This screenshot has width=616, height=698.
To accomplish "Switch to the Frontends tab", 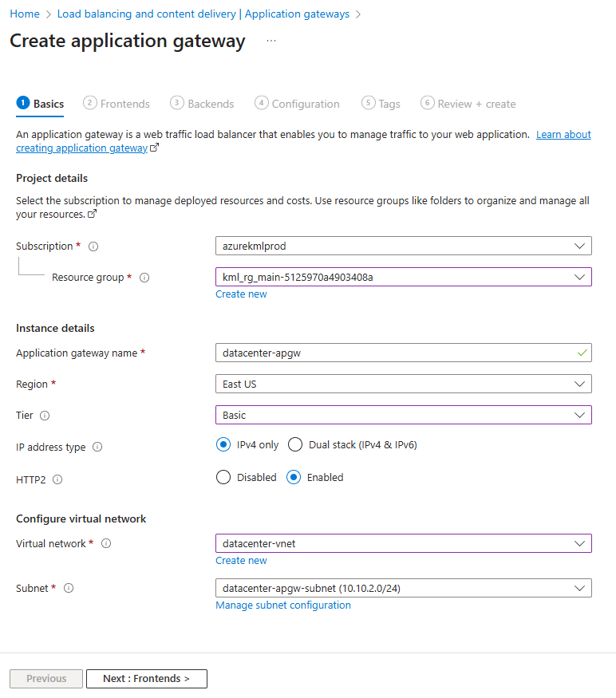I will pyautogui.click(x=116, y=104).
